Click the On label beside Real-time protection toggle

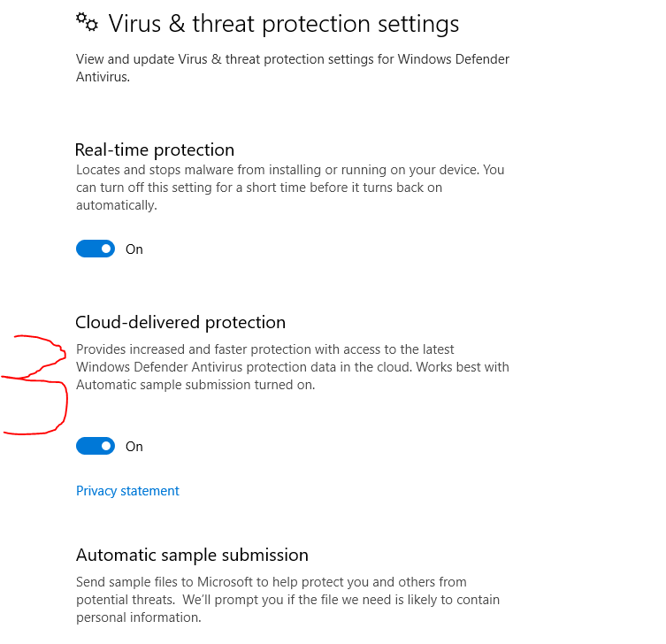click(x=134, y=249)
